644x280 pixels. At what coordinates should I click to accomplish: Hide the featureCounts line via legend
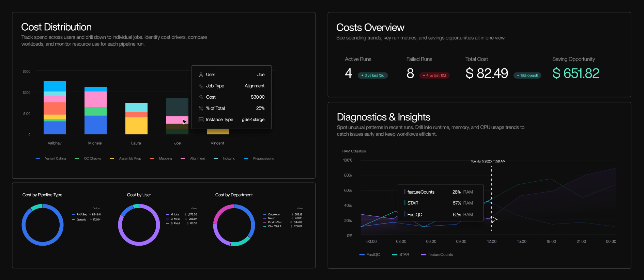point(437,255)
